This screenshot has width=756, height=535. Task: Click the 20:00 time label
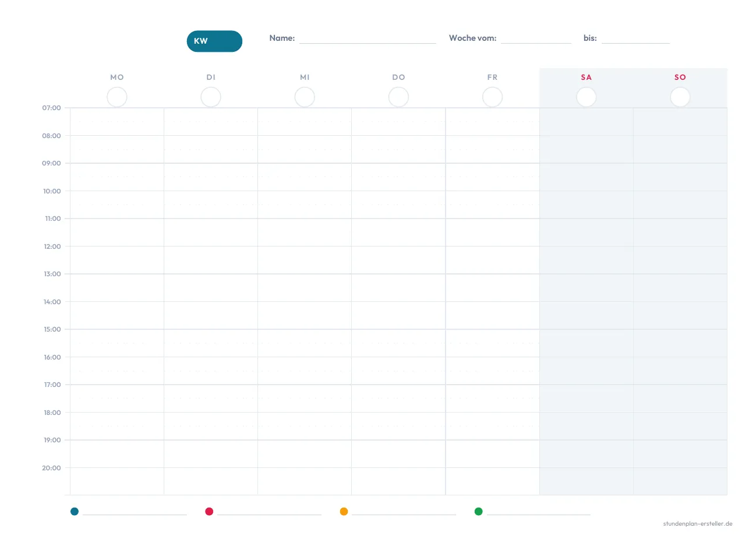pyautogui.click(x=51, y=467)
